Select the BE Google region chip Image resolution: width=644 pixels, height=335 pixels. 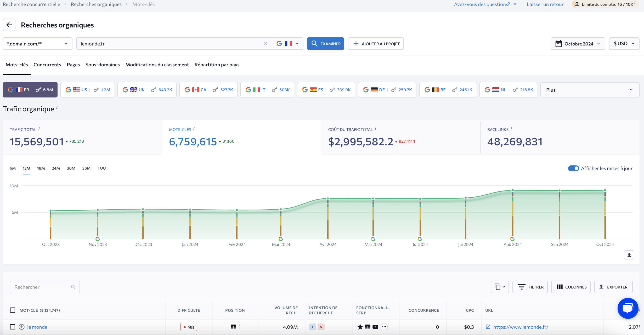448,90
